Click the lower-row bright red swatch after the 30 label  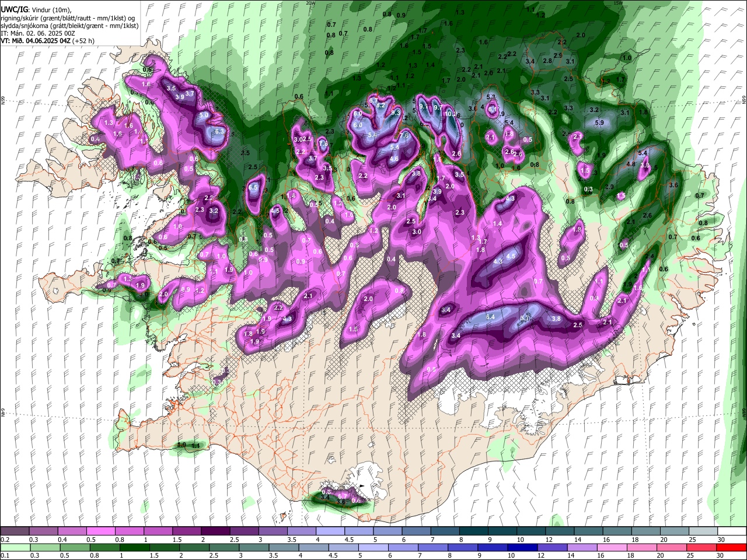point(731,547)
